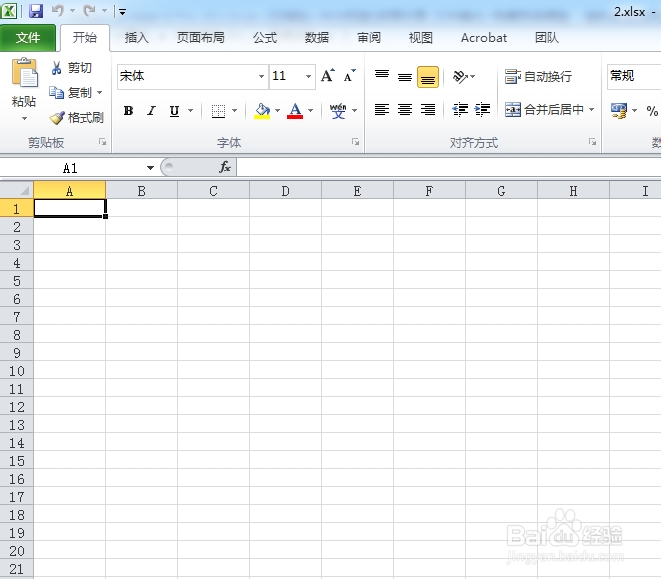This screenshot has height=579, width=661.
Task: Open the font name dropdown 宋体
Action: 261,76
